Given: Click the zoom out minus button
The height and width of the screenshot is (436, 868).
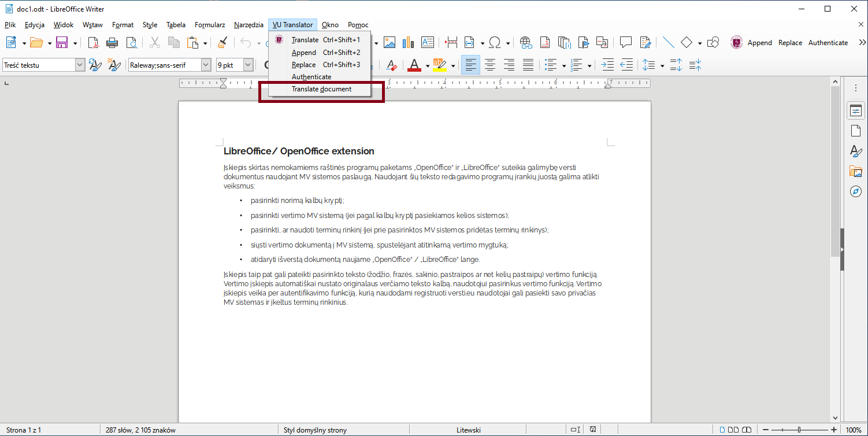Looking at the screenshot, I should click(766, 430).
